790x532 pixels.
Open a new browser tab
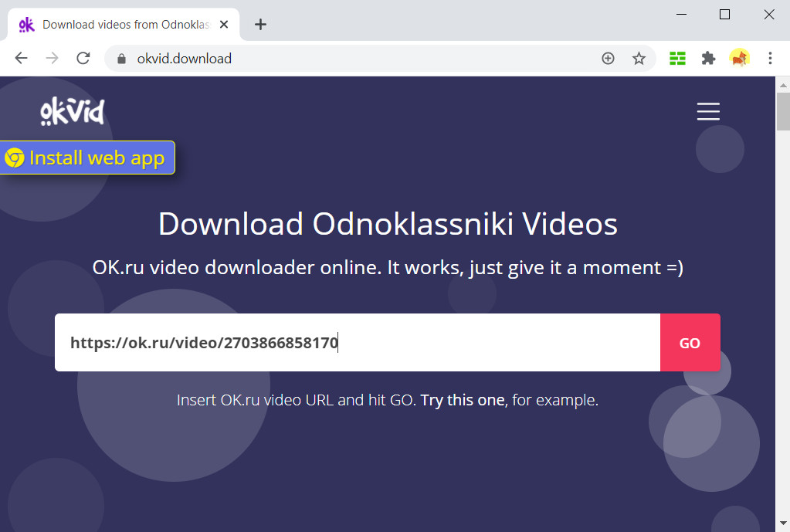(260, 24)
